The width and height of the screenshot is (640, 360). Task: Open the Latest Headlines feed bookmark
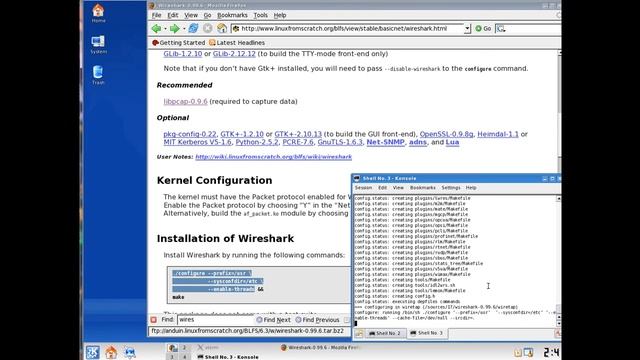(237, 42)
